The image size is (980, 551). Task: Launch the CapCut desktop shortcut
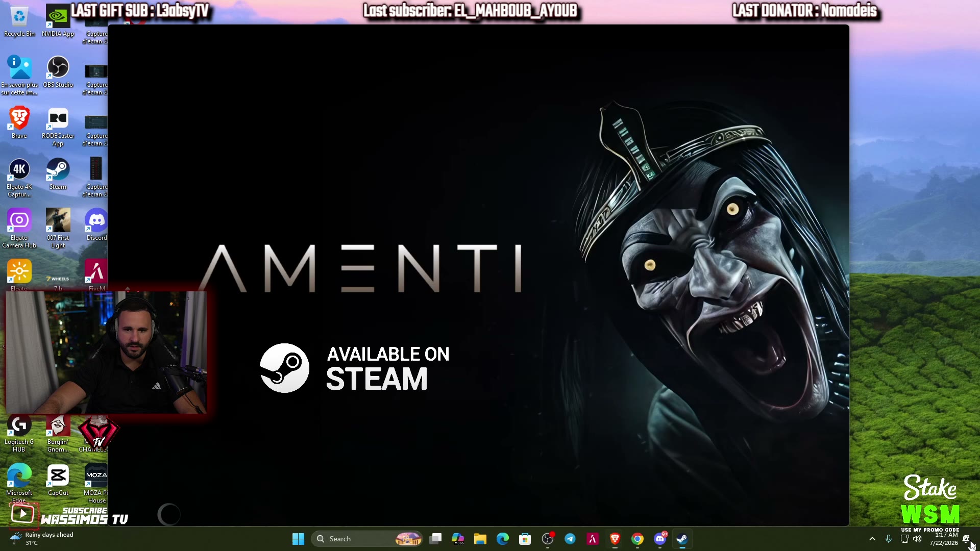point(58,481)
